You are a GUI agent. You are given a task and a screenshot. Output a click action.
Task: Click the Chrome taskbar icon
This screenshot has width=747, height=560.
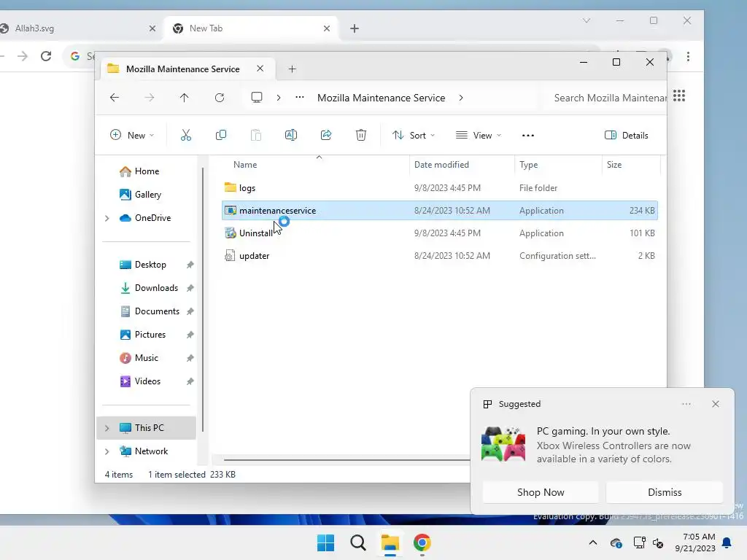[422, 542]
